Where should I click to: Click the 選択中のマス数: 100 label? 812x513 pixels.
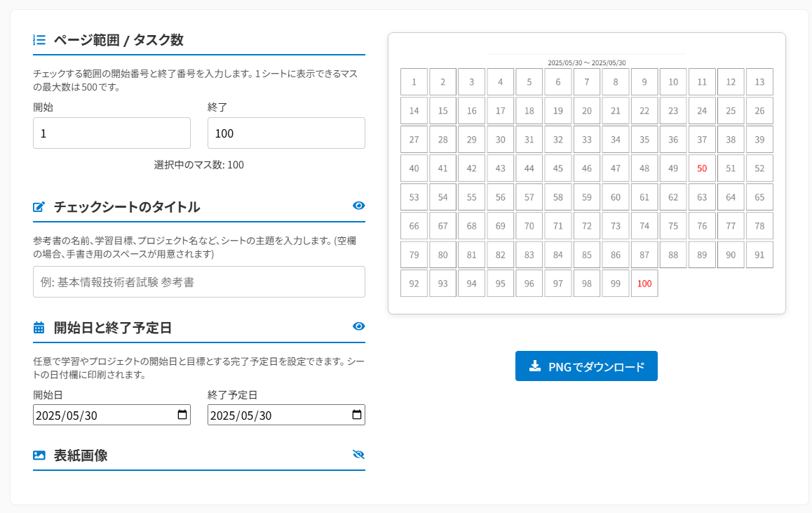click(x=198, y=164)
